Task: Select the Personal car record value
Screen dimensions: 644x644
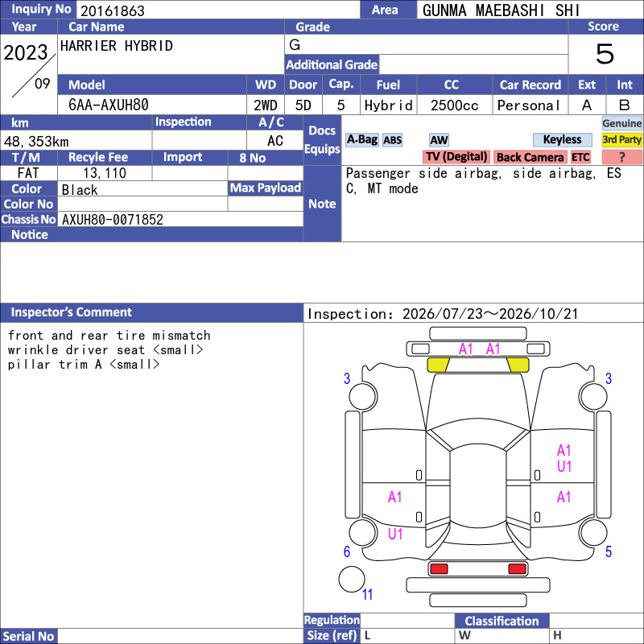Action: [529, 105]
